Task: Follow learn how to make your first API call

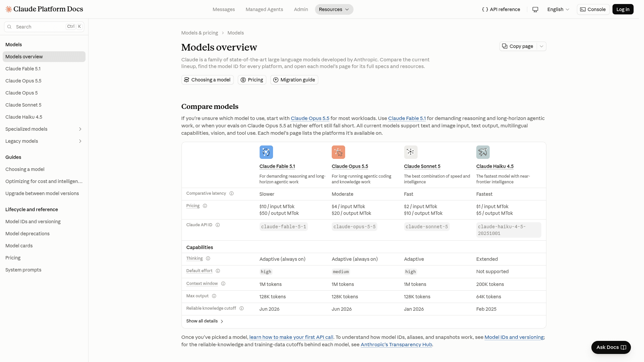Action: (291, 337)
